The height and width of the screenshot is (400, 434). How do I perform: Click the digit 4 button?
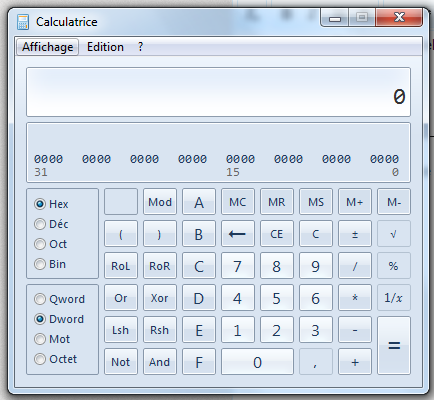[238, 298]
